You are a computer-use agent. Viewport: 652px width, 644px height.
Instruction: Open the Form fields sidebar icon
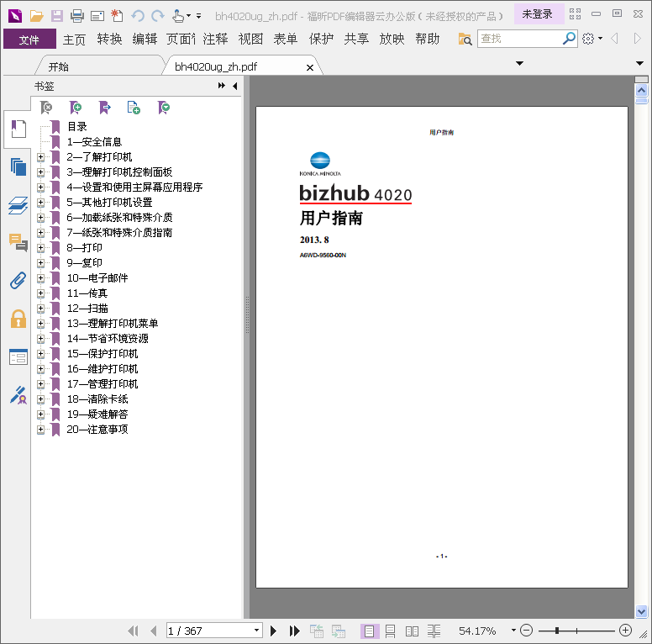click(18, 357)
